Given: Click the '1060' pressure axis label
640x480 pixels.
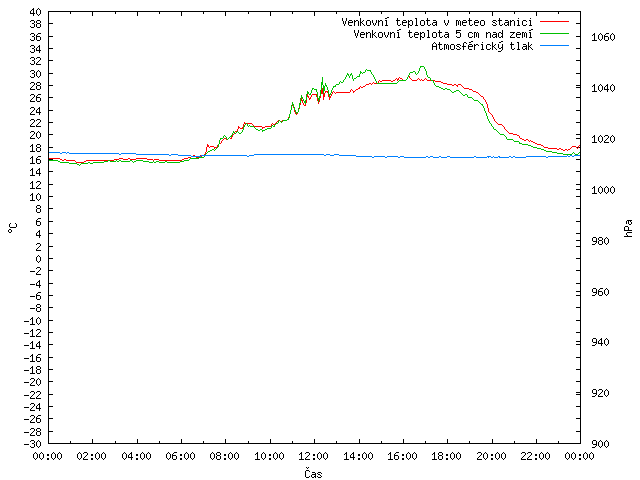Looking at the screenshot, I should 603,38.
